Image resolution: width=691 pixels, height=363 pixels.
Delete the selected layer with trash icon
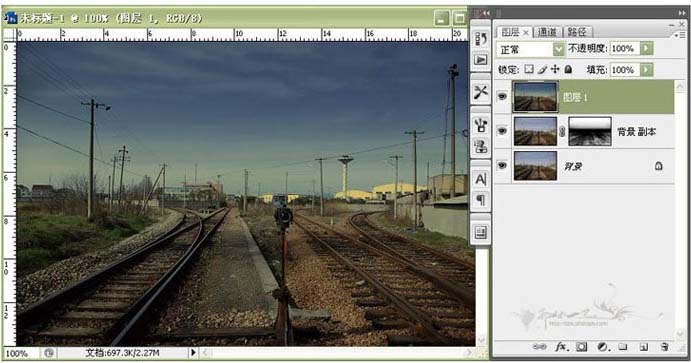coord(665,347)
